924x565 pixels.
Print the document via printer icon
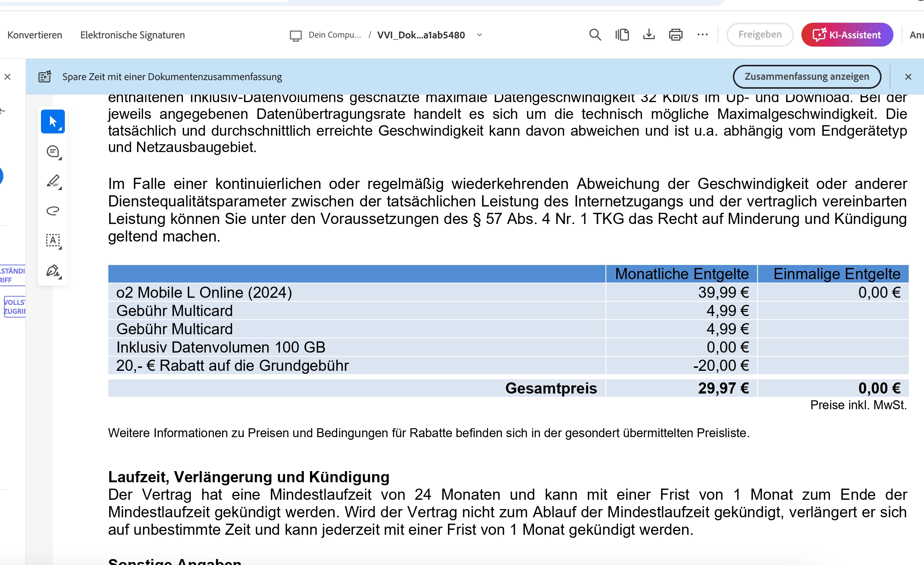pyautogui.click(x=675, y=35)
